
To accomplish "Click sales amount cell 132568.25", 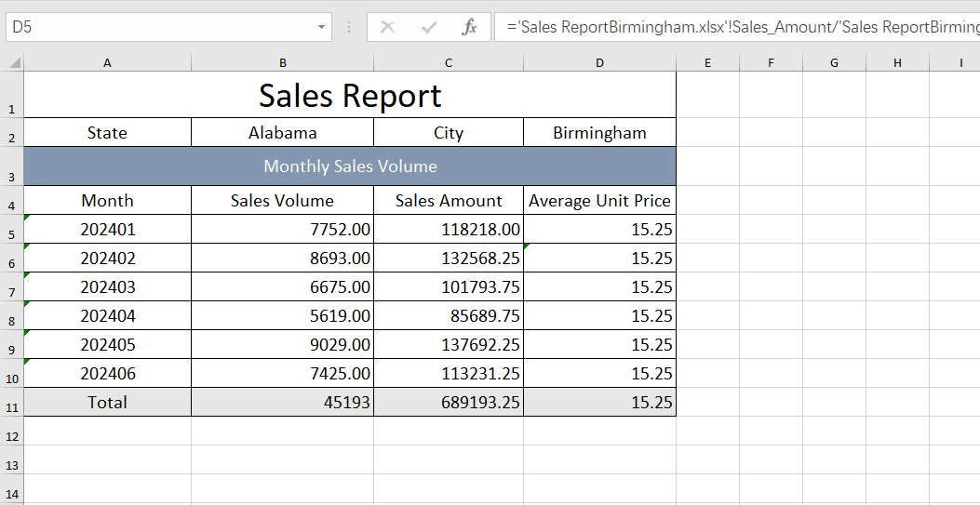I will click(x=449, y=258).
